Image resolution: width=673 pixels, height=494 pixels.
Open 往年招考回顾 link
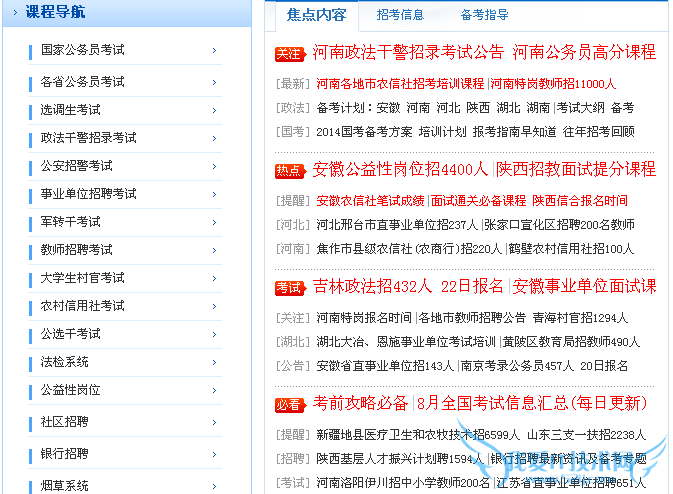[599, 132]
